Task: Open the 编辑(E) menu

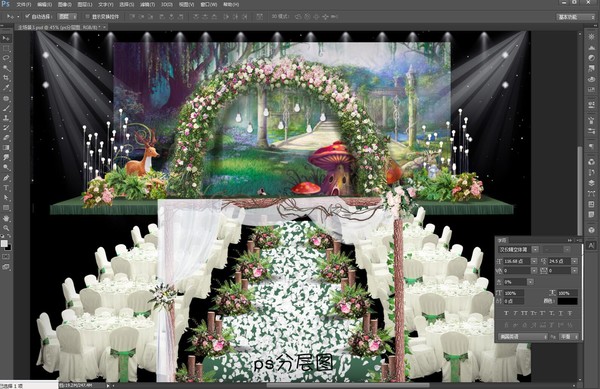Action: click(44, 5)
